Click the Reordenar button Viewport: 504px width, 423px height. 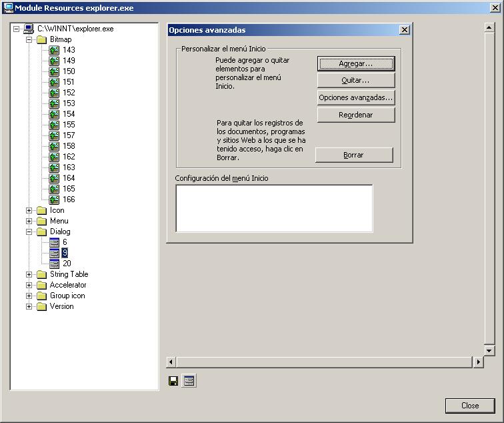356,115
